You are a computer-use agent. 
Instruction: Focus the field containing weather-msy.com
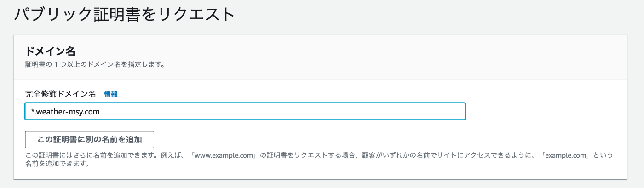[x=245, y=112]
